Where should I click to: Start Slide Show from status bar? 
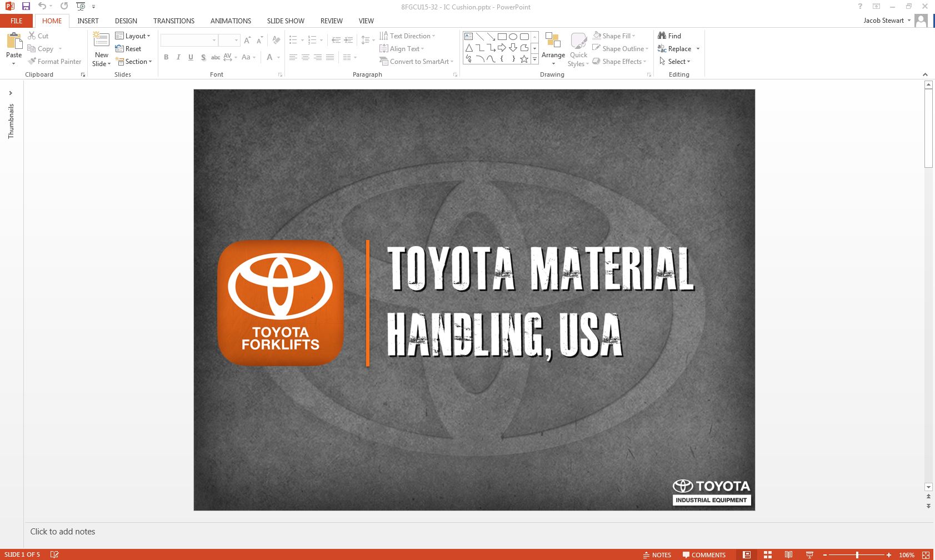(809, 554)
